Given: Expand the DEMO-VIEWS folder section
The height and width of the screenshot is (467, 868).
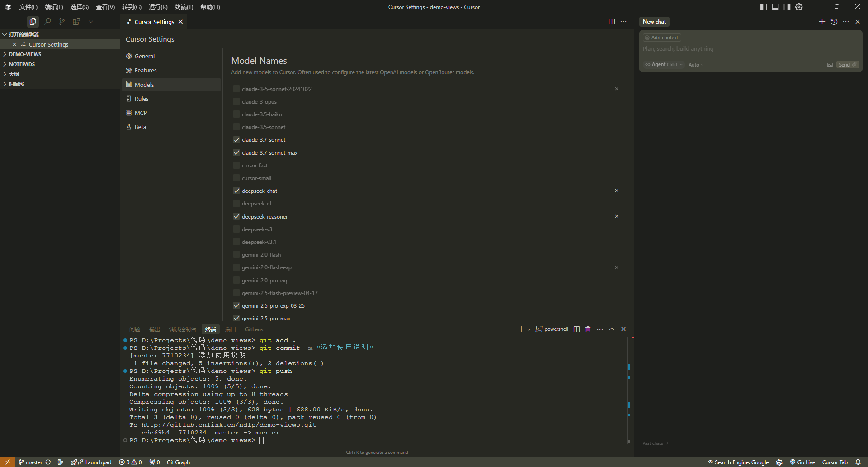Looking at the screenshot, I should pyautogui.click(x=60, y=54).
